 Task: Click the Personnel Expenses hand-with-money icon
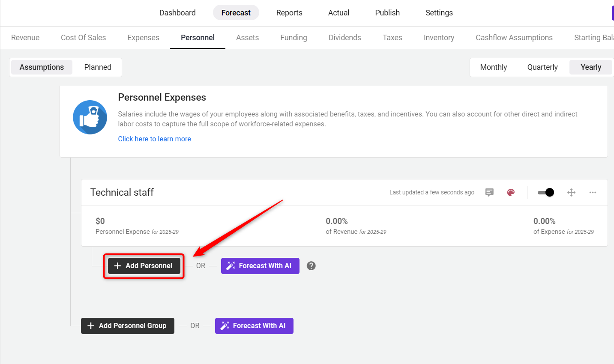click(90, 117)
